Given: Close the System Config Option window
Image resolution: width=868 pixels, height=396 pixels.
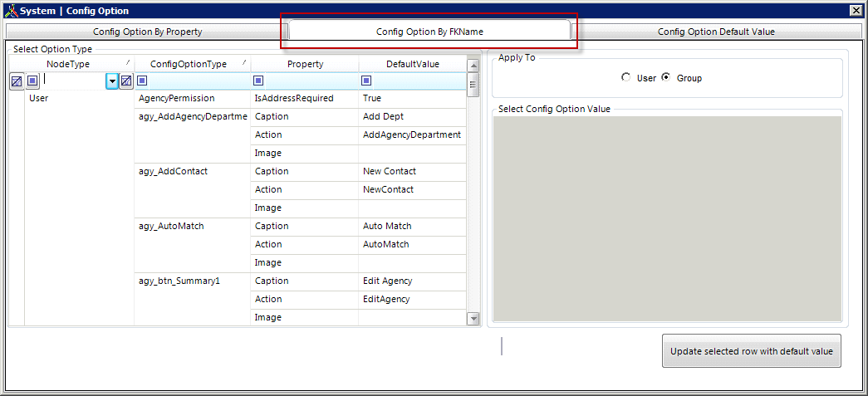Looking at the screenshot, I should 856,10.
